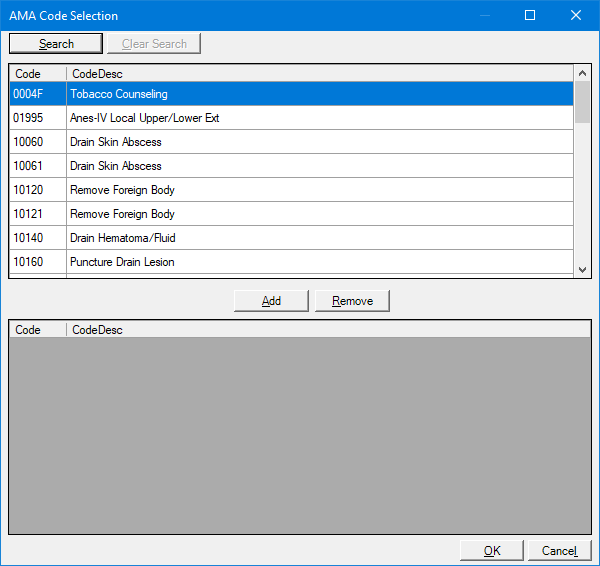Click CodeDesc header in lower selected grid
This screenshot has height=566, width=600.
(x=320, y=329)
